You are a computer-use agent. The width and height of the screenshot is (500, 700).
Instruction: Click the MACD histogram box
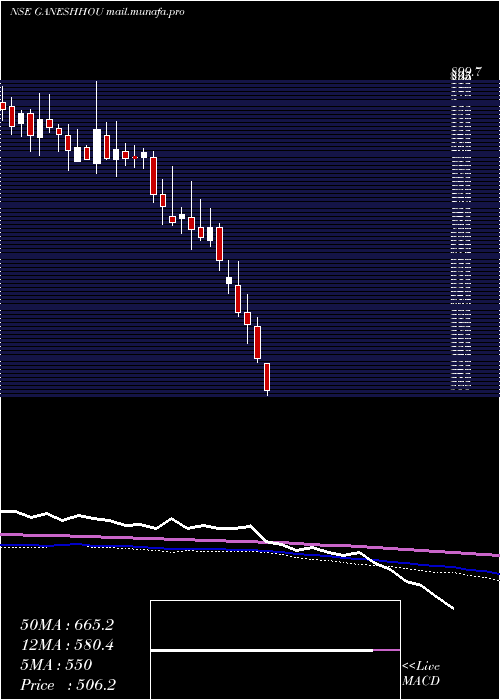coord(275,650)
